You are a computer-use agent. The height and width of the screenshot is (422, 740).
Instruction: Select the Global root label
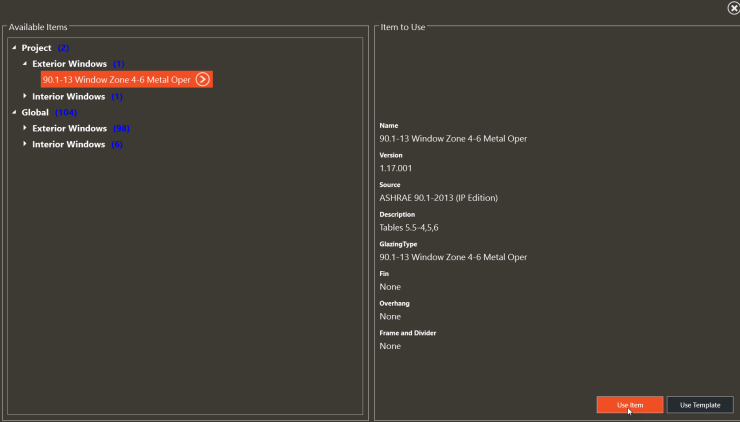[35, 112]
